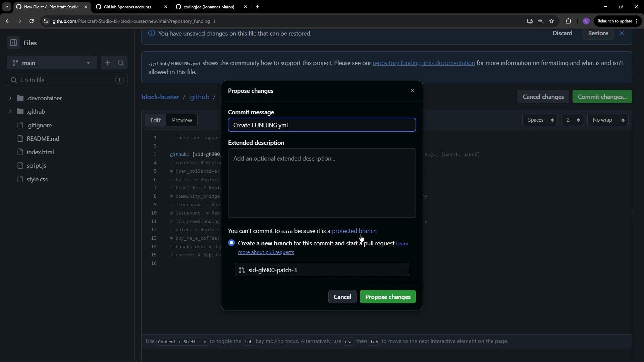Focus the Commit message field
This screenshot has width=644, height=362.
322,125
